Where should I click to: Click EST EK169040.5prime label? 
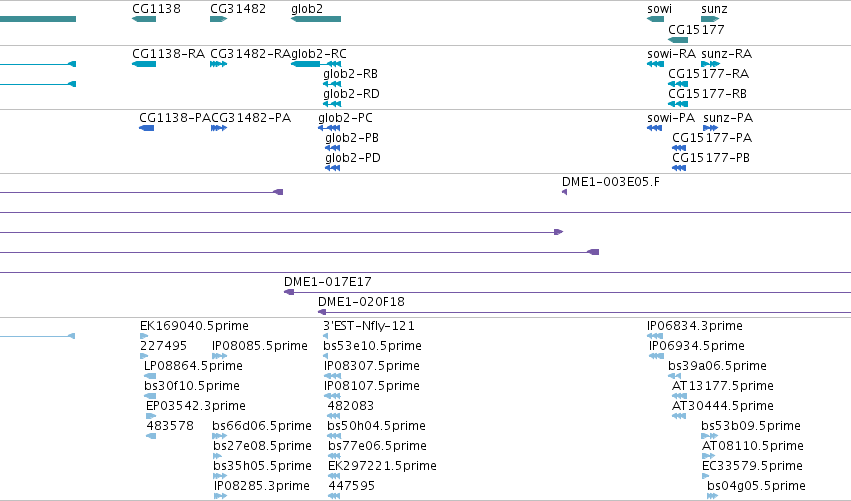[x=194, y=326]
